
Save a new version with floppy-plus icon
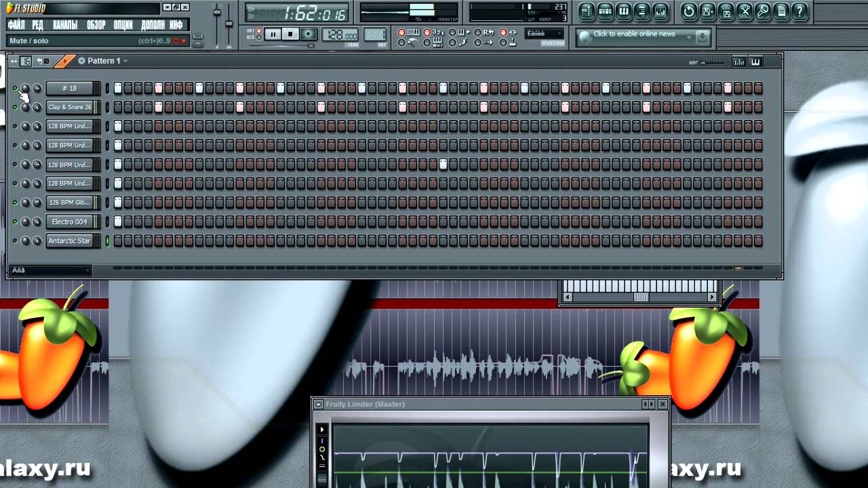707,11
